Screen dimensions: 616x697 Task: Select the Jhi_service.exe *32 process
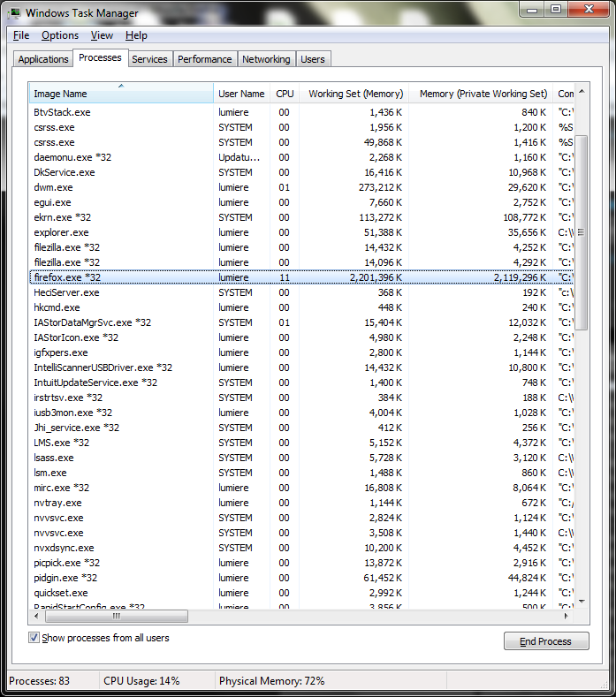click(x=301, y=428)
